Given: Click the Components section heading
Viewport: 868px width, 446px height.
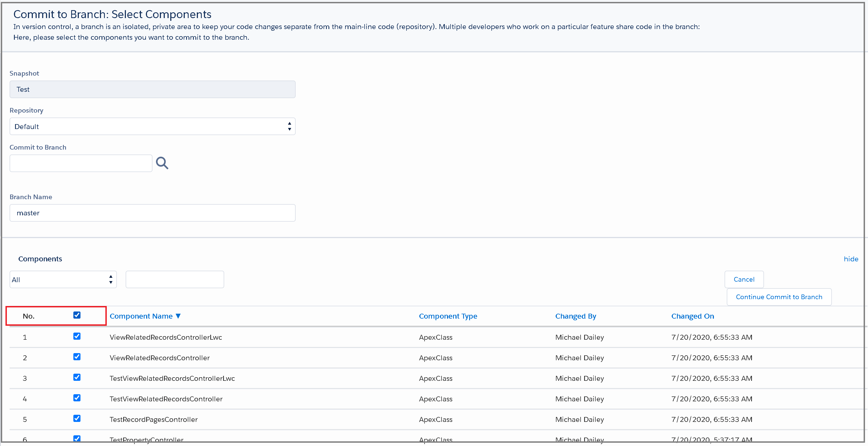Looking at the screenshot, I should 40,259.
